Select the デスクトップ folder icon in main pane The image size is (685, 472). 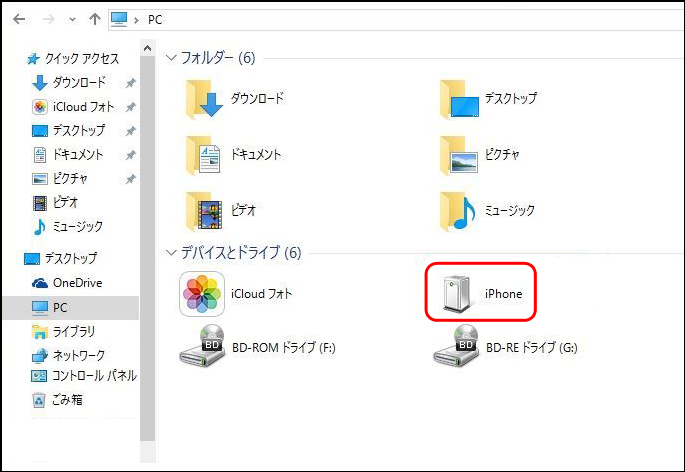459,99
